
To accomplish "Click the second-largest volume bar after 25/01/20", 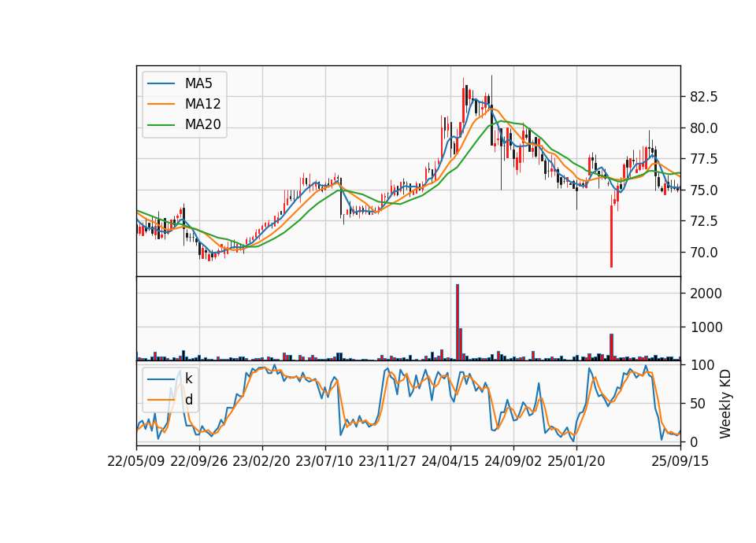I will 611,347.
